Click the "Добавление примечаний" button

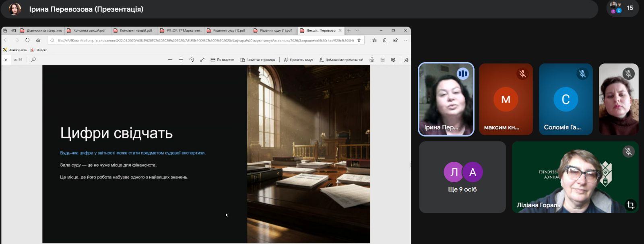[x=341, y=60]
